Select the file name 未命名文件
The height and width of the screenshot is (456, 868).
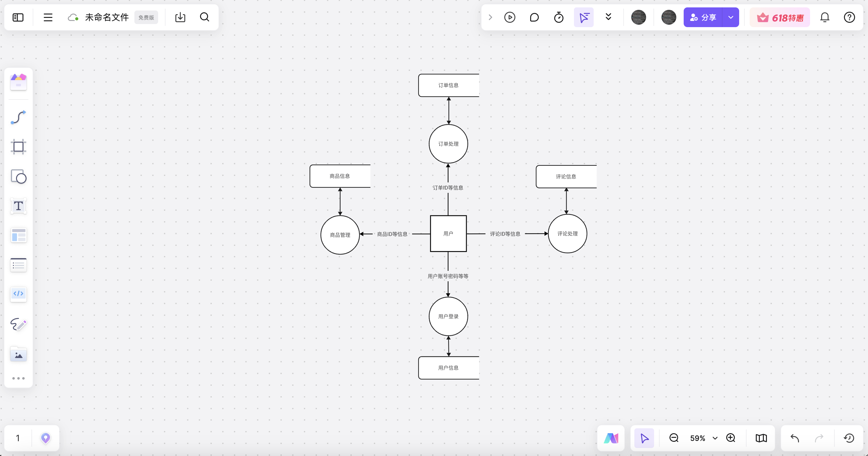[107, 17]
